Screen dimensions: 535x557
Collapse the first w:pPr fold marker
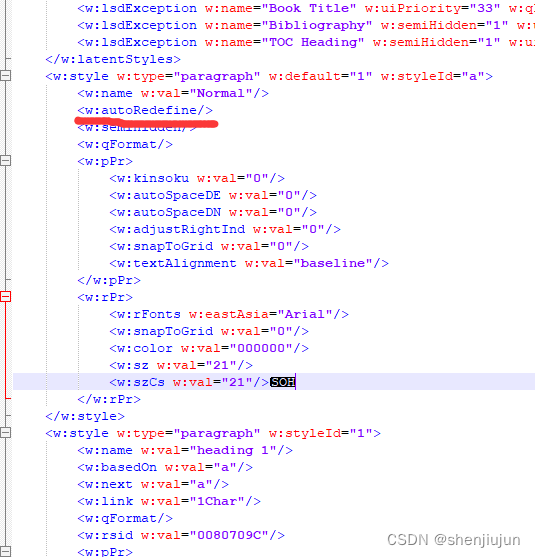coord(5,161)
